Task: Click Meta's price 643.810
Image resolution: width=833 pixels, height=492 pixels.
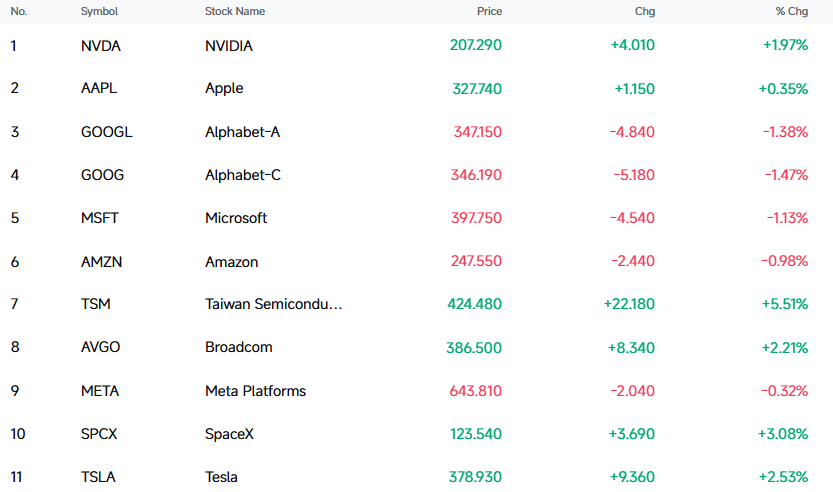Action: pyautogui.click(x=475, y=391)
